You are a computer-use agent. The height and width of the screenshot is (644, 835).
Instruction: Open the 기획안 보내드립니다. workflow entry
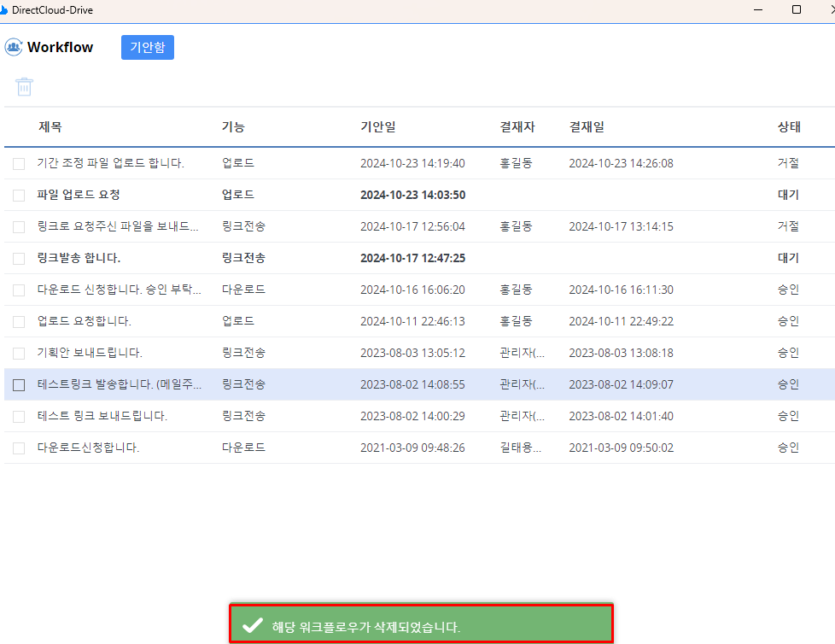[x=90, y=353]
